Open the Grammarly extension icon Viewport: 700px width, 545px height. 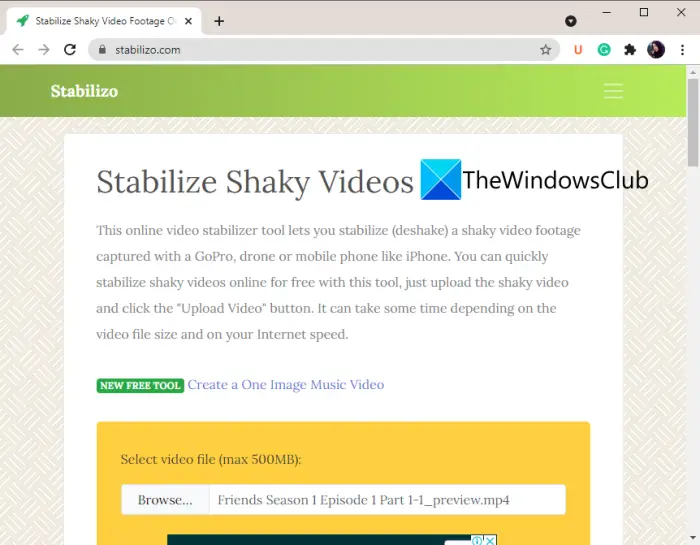click(x=604, y=50)
